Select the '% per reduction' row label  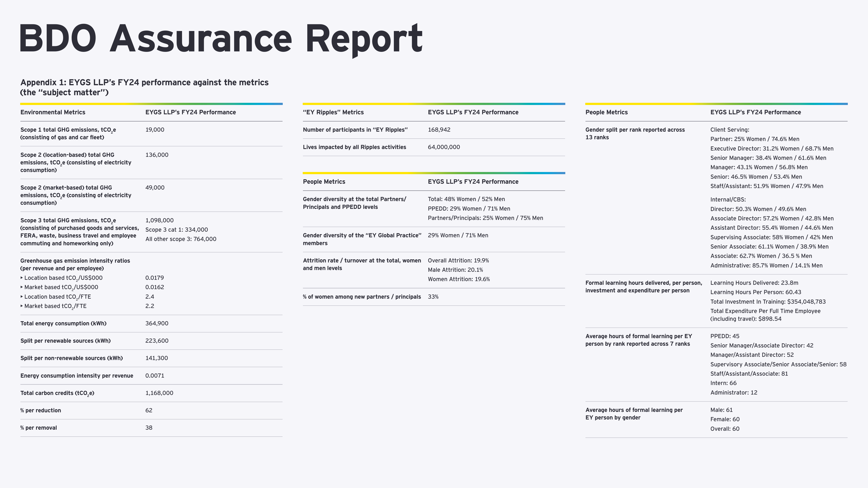(x=40, y=411)
